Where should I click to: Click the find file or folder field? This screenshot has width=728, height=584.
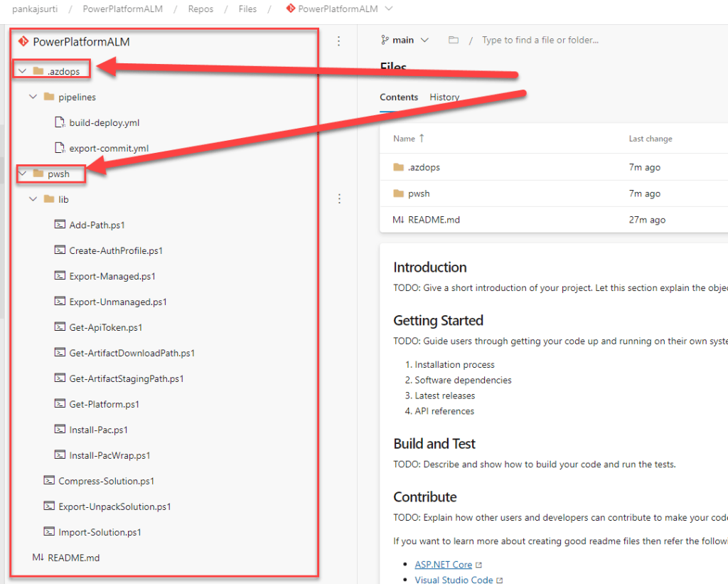pos(540,41)
